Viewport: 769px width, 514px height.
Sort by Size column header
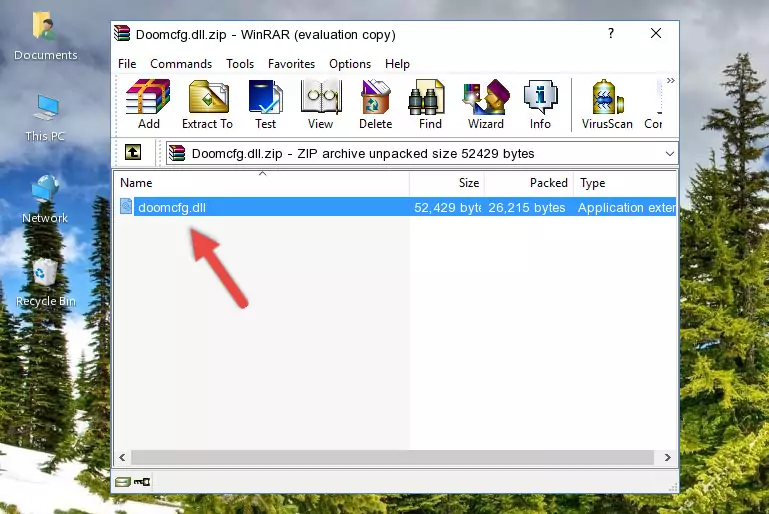(447, 183)
